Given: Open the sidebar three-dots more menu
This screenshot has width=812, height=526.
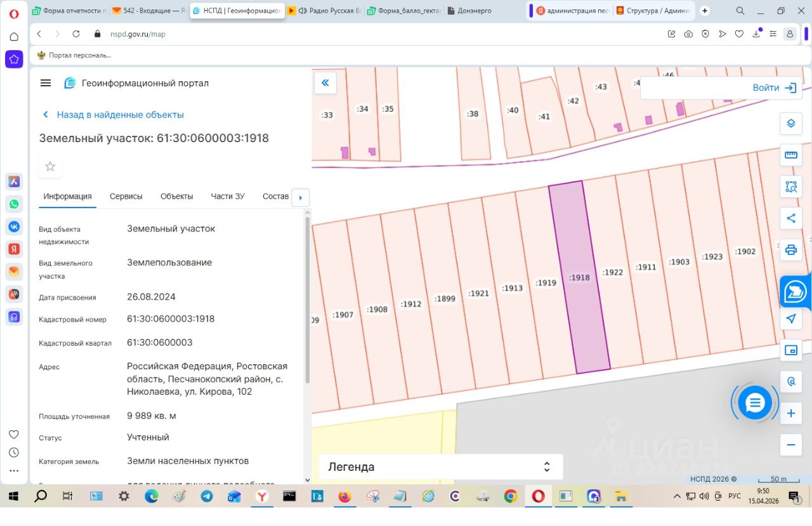Looking at the screenshot, I should click(x=14, y=471).
